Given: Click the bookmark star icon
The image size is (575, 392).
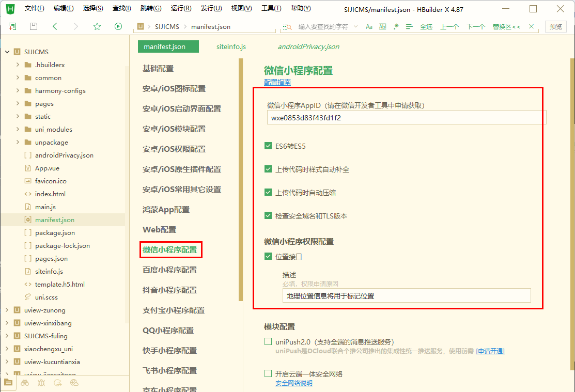Looking at the screenshot, I should [97, 26].
